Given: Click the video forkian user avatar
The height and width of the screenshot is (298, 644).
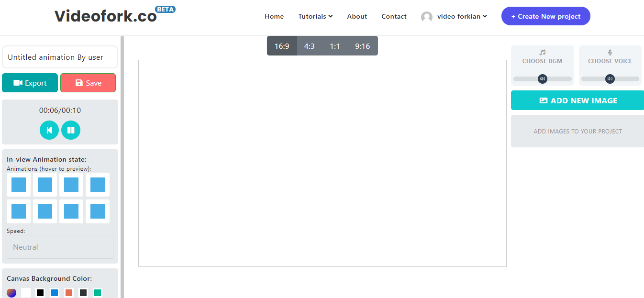Looking at the screenshot, I should click(427, 17).
